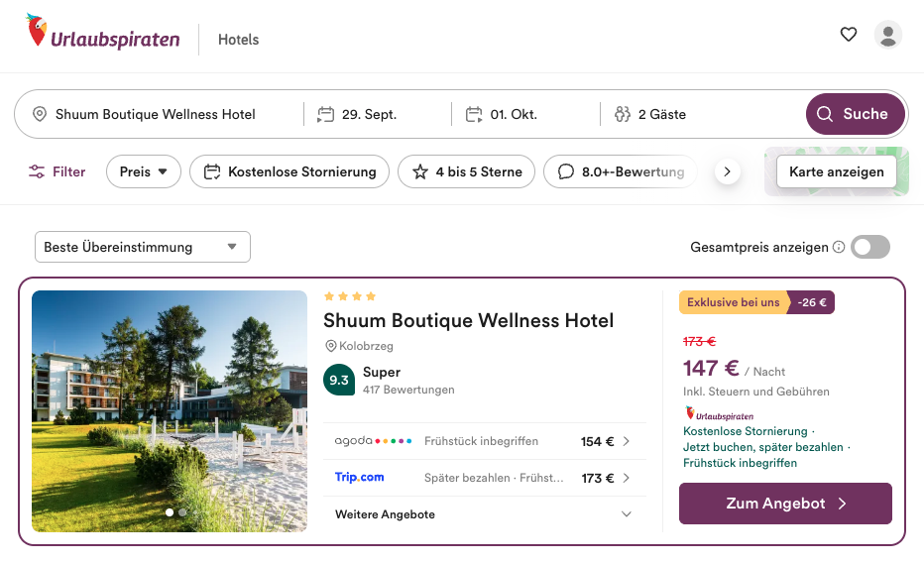Screen dimensions: 924x563
Task: Click Karte anzeigen map button
Action: point(836,171)
